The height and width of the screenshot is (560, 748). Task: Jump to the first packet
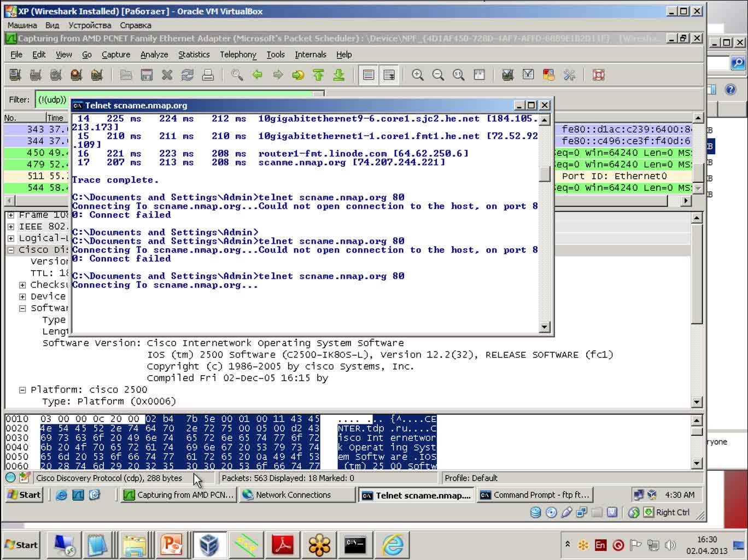pyautogui.click(x=318, y=75)
